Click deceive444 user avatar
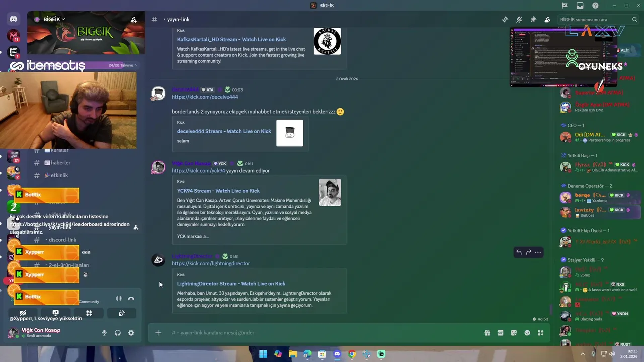Screen dimensions: 644x362 click(x=158, y=93)
